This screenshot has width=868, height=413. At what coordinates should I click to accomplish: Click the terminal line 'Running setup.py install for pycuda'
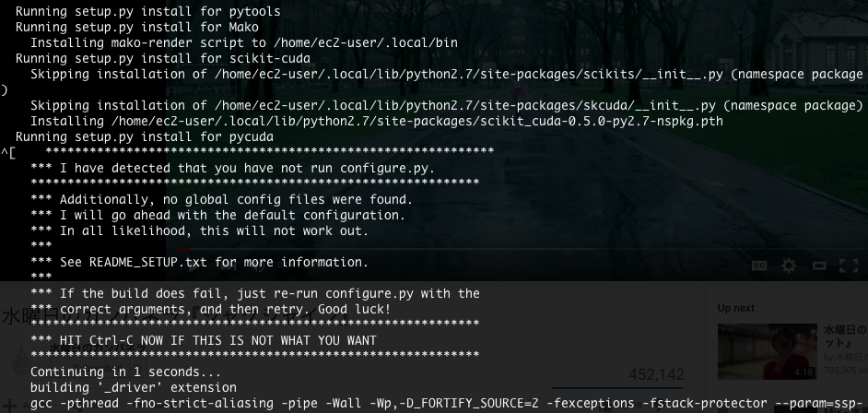[x=145, y=136]
